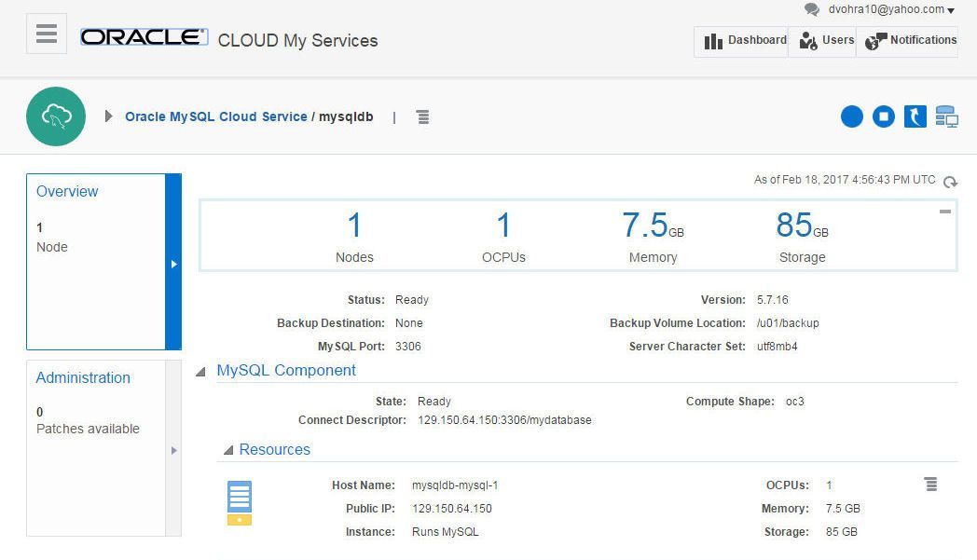Image resolution: width=977 pixels, height=560 pixels.
Task: Click the MySQL Port value 3306
Action: coord(408,347)
